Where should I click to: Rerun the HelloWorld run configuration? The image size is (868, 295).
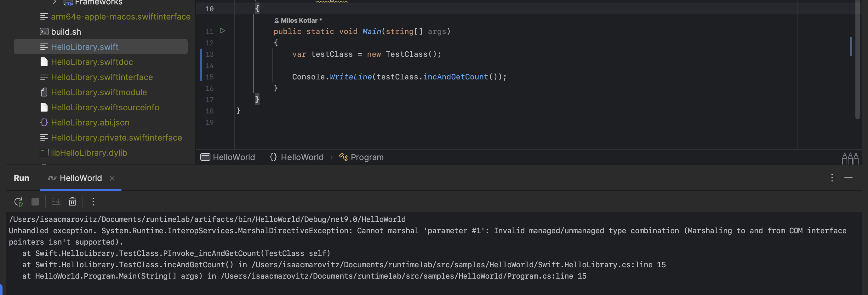click(19, 202)
